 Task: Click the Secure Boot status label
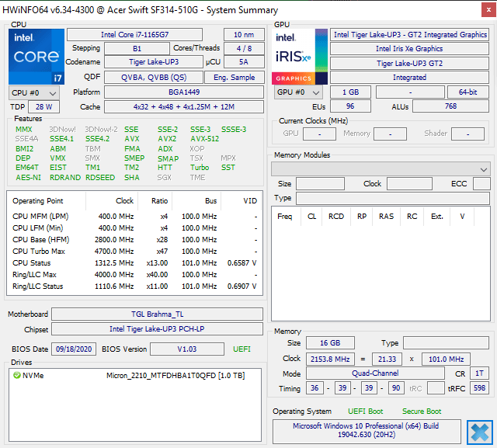(422, 411)
